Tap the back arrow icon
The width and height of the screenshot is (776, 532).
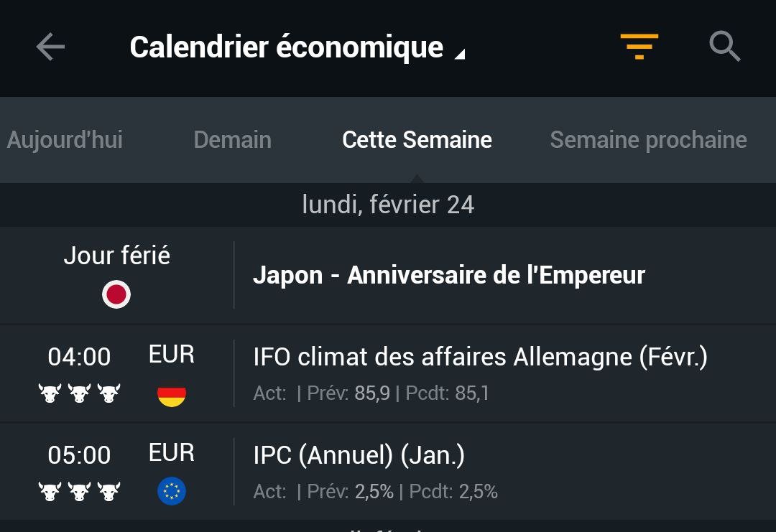click(x=50, y=47)
